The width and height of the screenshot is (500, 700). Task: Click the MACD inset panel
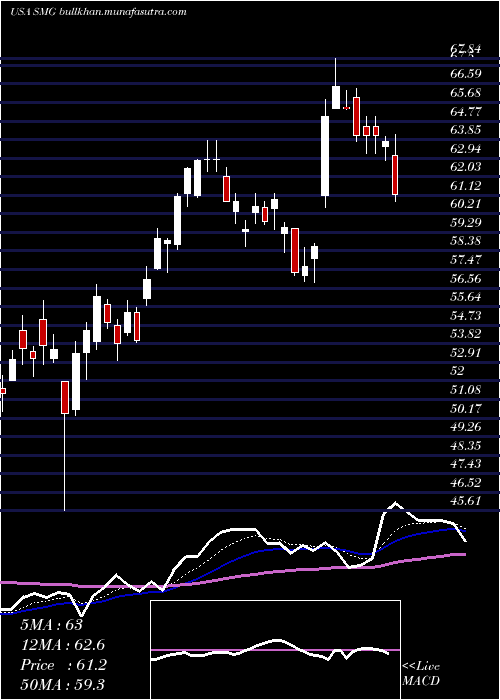pos(275,650)
